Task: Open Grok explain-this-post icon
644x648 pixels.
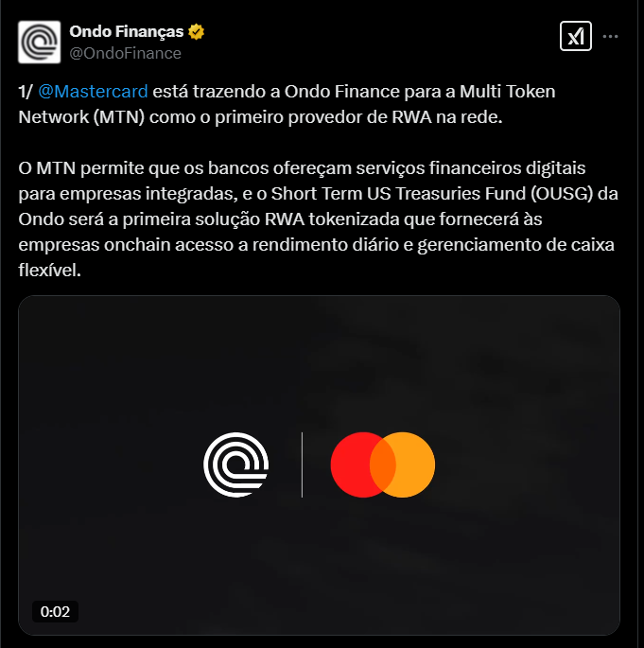Action: 575,36
